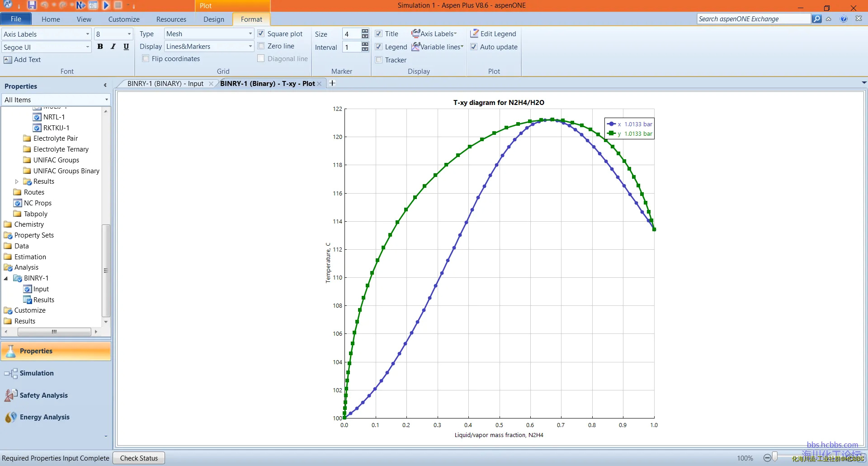
Task: Close the BINRY-1 Input tab
Action: click(211, 84)
